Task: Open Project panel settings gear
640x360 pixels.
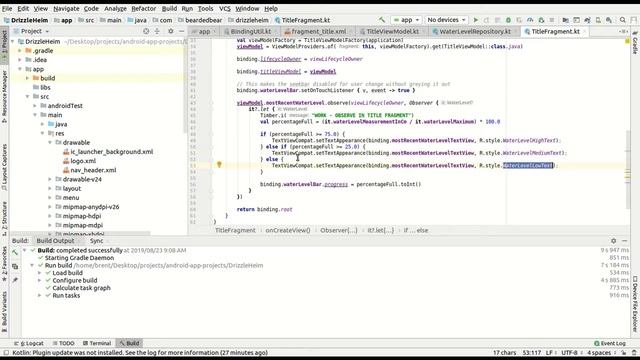Action: click(x=171, y=31)
